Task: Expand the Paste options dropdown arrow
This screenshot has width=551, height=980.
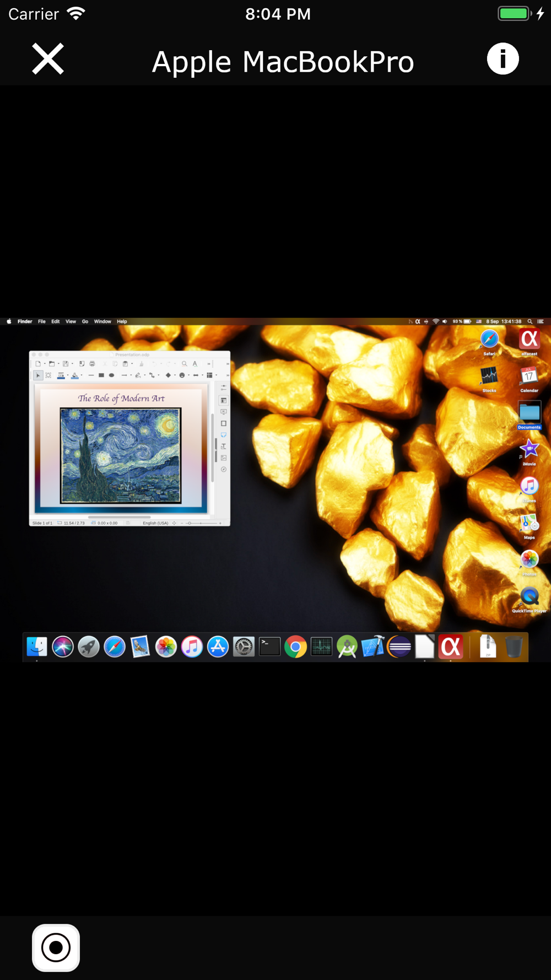Action: coord(132,364)
